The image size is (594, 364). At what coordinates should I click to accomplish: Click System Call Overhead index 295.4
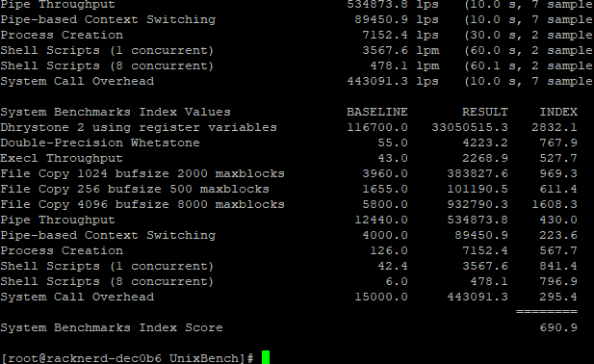[558, 297]
